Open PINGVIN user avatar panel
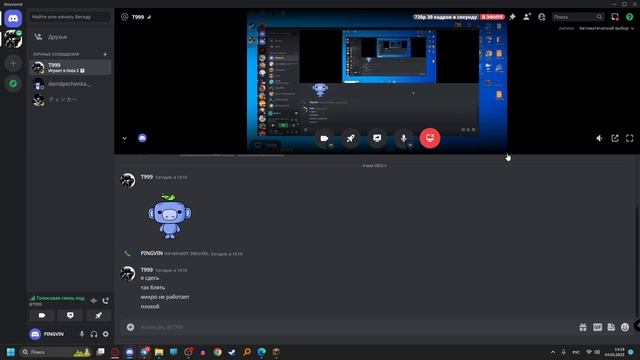640x360 pixels. coord(35,334)
